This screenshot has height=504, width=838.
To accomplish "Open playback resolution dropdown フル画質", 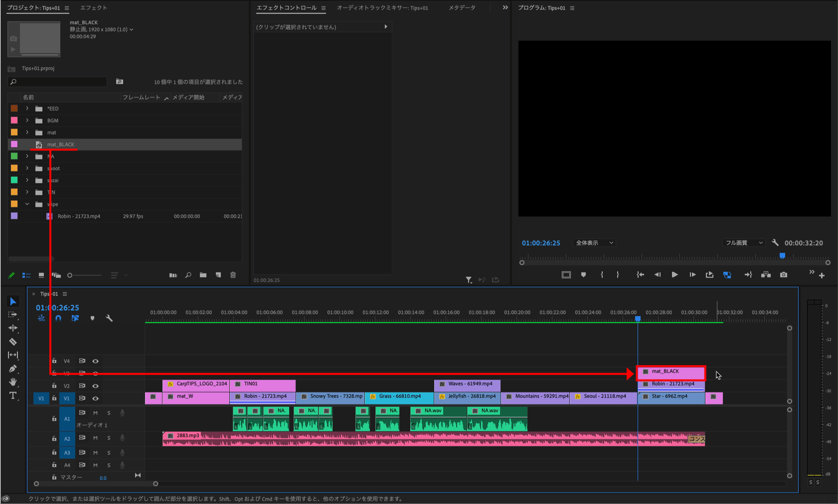I will (744, 243).
